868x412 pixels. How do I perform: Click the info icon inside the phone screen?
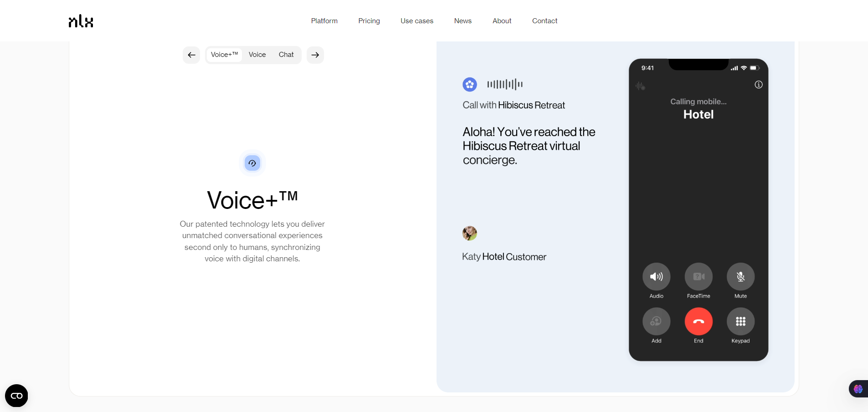[758, 85]
